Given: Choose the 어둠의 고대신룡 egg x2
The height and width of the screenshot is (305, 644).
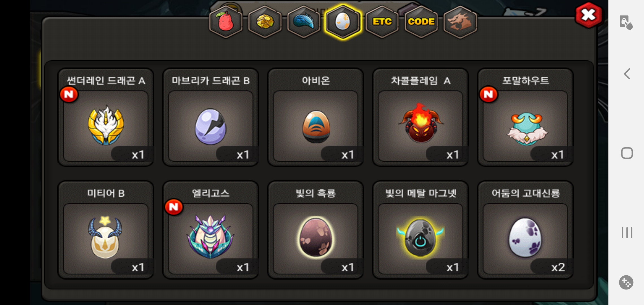Looking at the screenshot, I should (525, 230).
